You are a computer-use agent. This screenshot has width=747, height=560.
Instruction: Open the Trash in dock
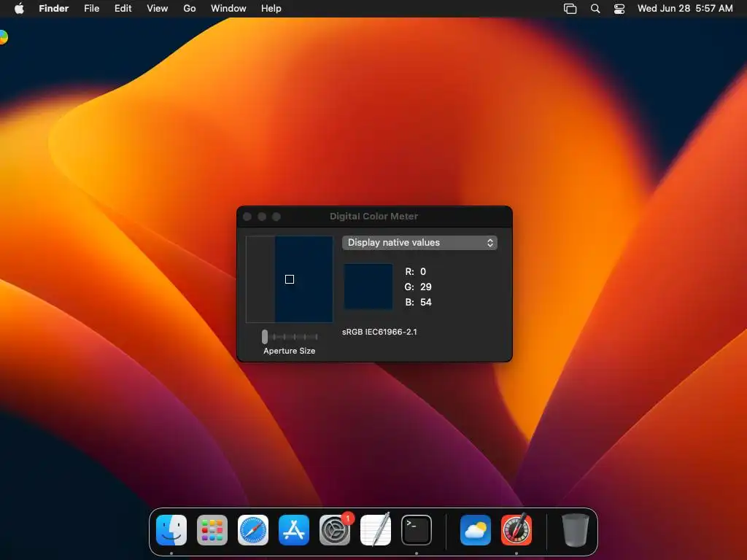(576, 529)
